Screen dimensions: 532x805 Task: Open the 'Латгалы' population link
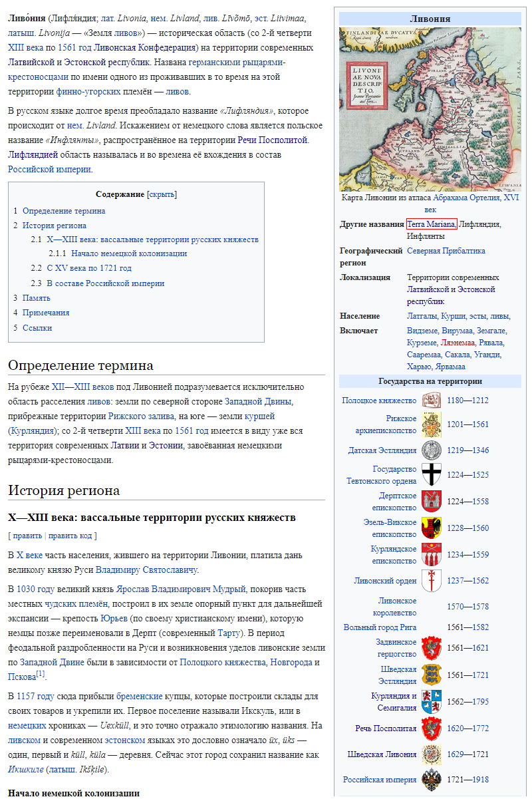423,316
